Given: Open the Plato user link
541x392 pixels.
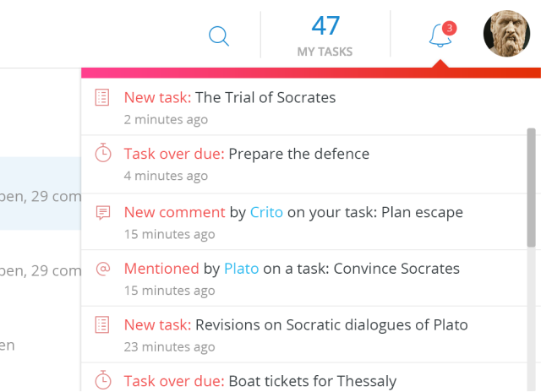Looking at the screenshot, I should (x=241, y=269).
